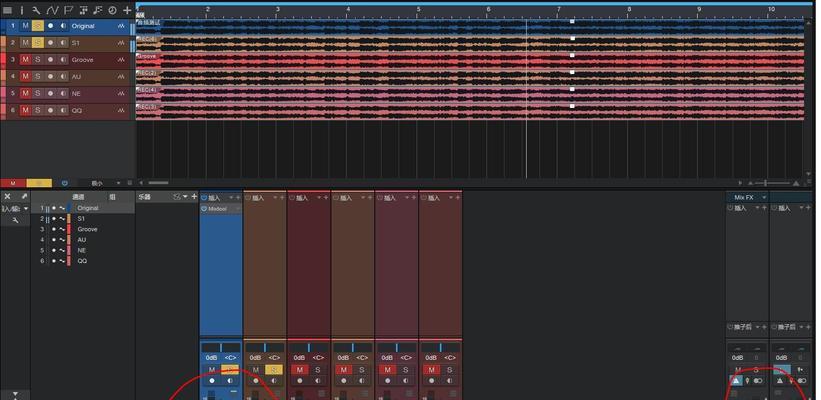Open insert menu arrow on S1 channel
This screenshot has width=821, height=400.
(275, 197)
